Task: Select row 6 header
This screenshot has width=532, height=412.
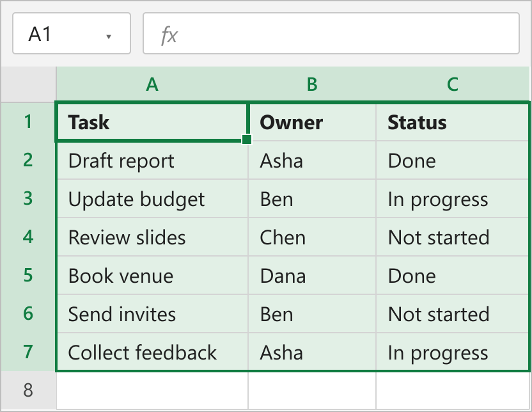Action: (x=29, y=313)
